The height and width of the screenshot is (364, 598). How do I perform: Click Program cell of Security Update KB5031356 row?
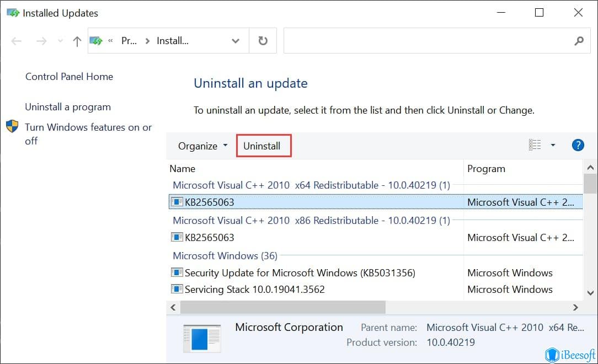[x=510, y=273]
